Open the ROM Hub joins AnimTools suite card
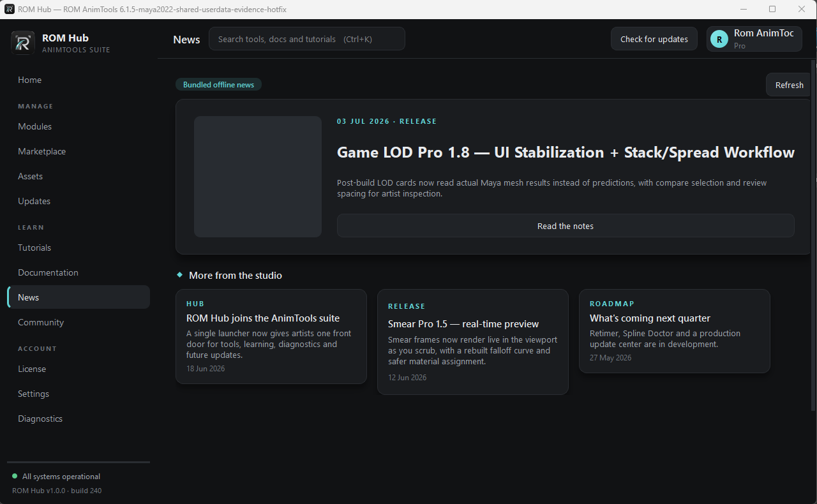This screenshot has width=817, height=504. (x=271, y=336)
